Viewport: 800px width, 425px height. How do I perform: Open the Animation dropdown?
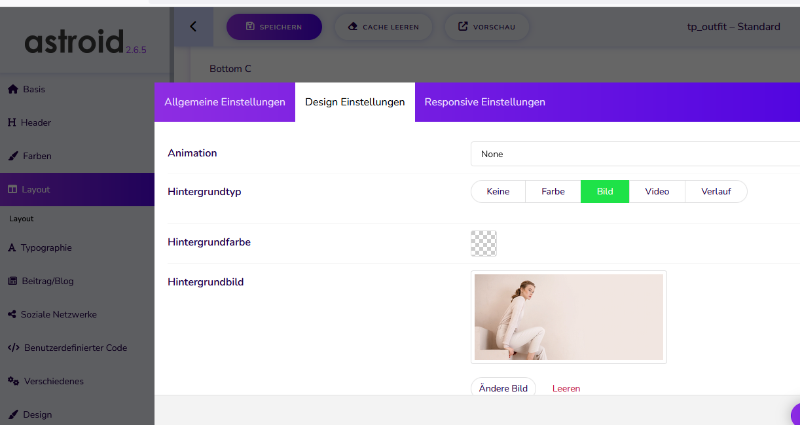[635, 154]
